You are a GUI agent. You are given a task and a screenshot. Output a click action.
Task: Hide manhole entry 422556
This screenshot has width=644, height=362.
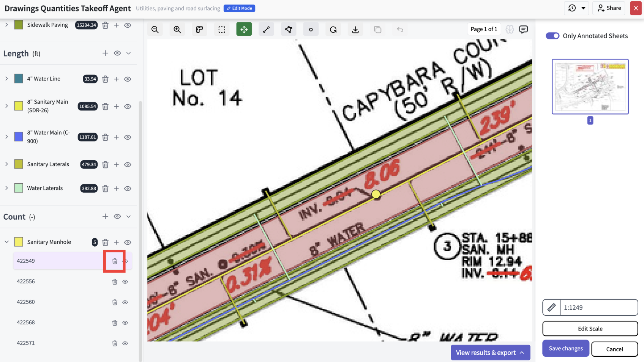pos(125,282)
